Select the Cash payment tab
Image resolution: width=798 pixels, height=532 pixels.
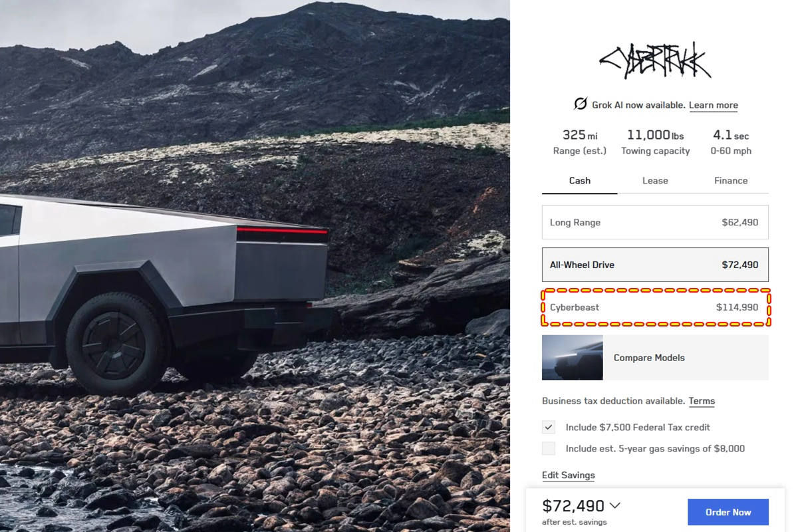coord(580,181)
